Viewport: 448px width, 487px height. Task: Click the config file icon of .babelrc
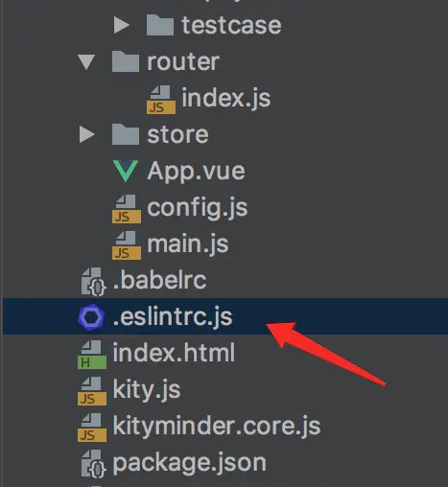pos(93,282)
